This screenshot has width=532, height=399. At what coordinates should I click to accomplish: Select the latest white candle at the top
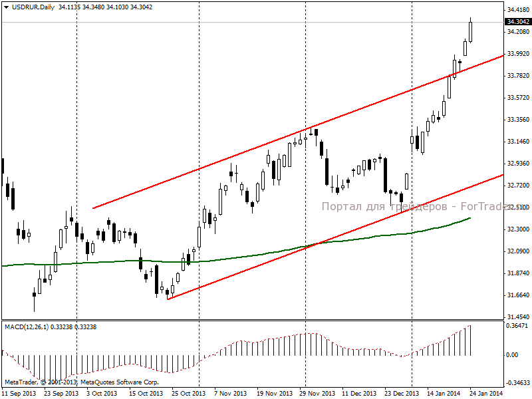471,32
